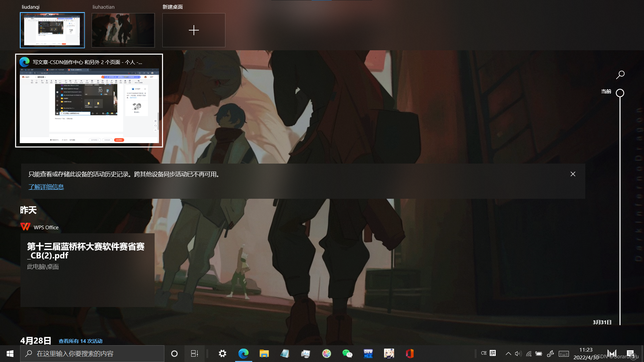Open File Explorer on the taskbar
The image size is (644, 362).
click(264, 354)
